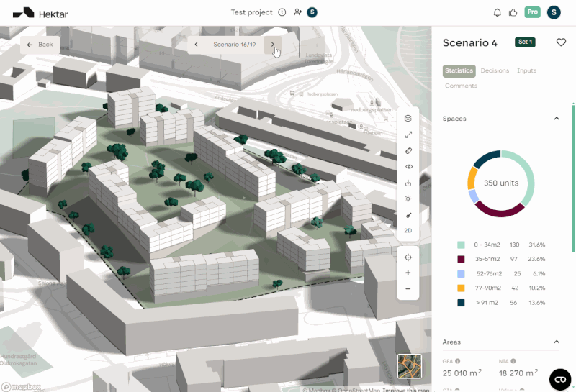Favorite Scenario 4 with the heart
Image resolution: width=576 pixels, height=392 pixels.
tap(561, 42)
